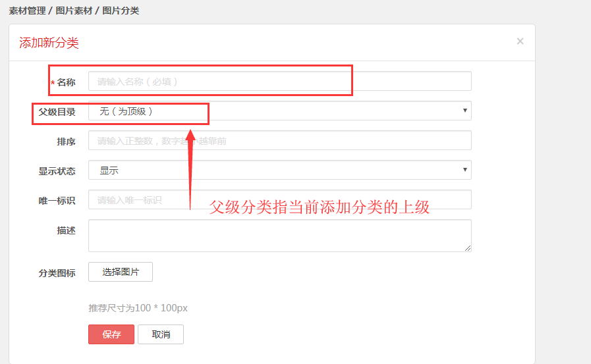
Task: Open the 父级目录 dropdown showing 无（为顶级）
Action: tap(279, 111)
